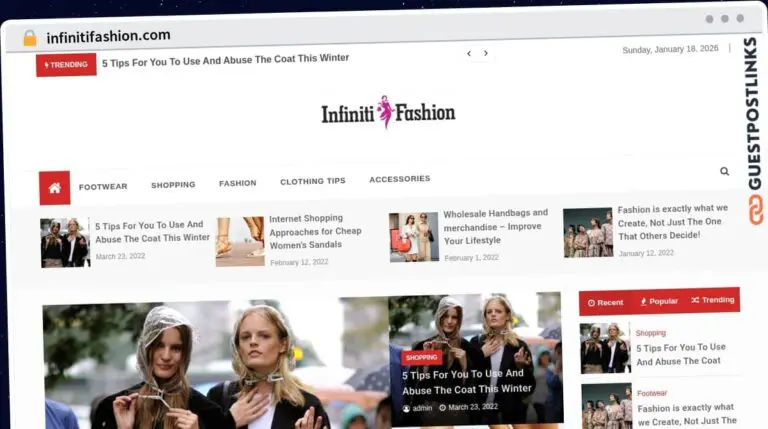The width and height of the screenshot is (768, 429).
Task: Open the Footwear menu item
Action: tap(103, 187)
